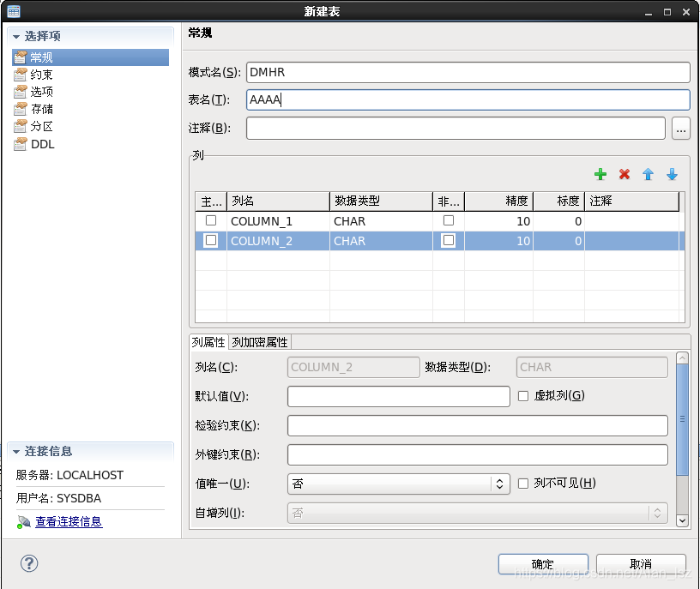Viewport: 700px width, 589px height.
Task: Collapse the 选择项 section
Action: pyautogui.click(x=16, y=37)
